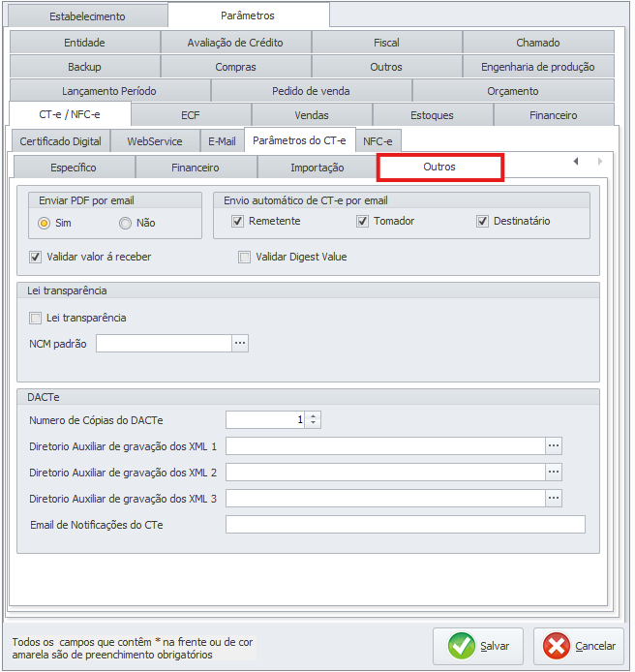Screen dimensions: 635x672
Task: Browse for XML 3 auxiliary directory
Action: pyautogui.click(x=554, y=498)
